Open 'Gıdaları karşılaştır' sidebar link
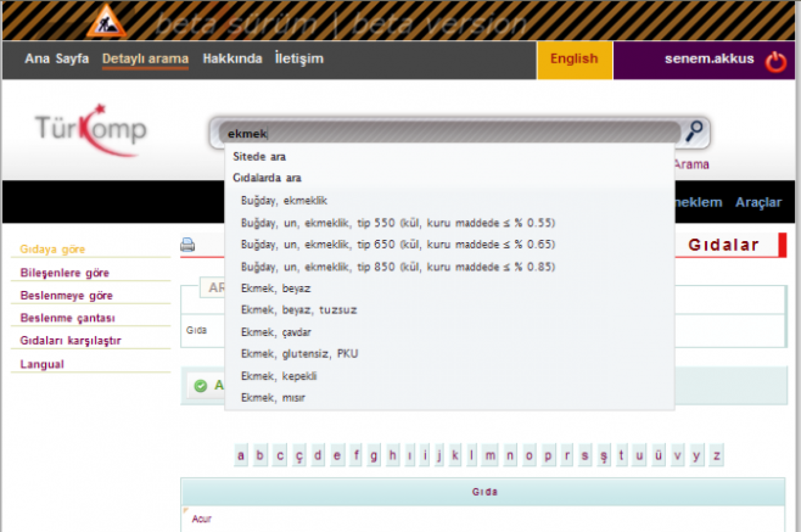Screen dimensions: 801x532 point(71,340)
